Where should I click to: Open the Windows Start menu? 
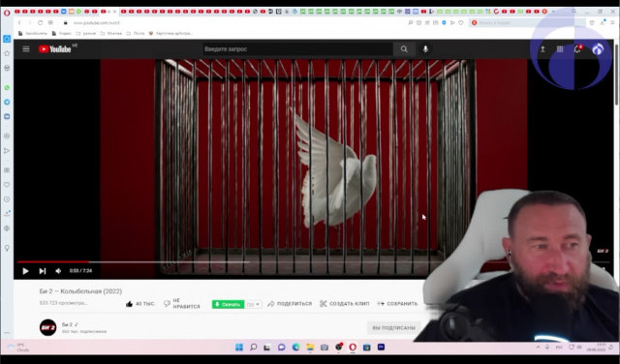tap(239, 347)
